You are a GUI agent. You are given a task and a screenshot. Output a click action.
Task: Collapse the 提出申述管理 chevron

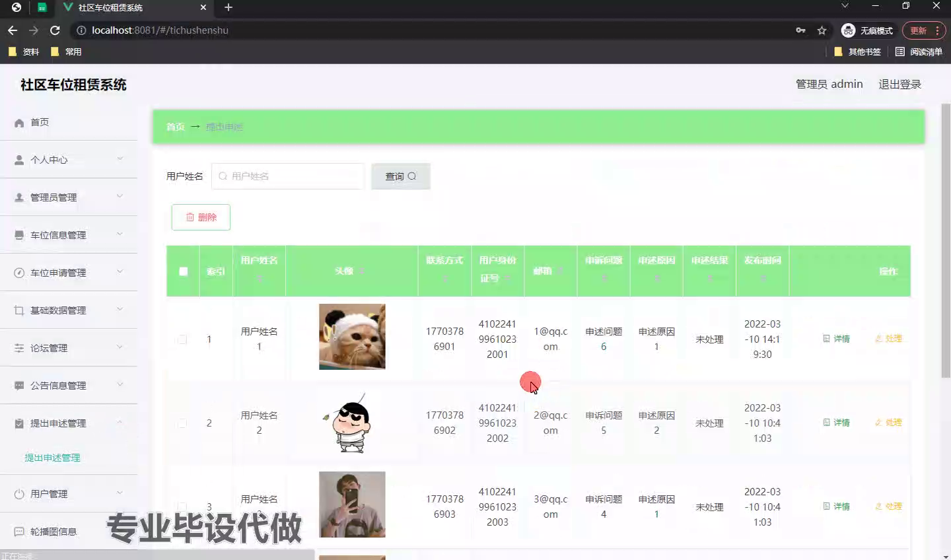(120, 422)
